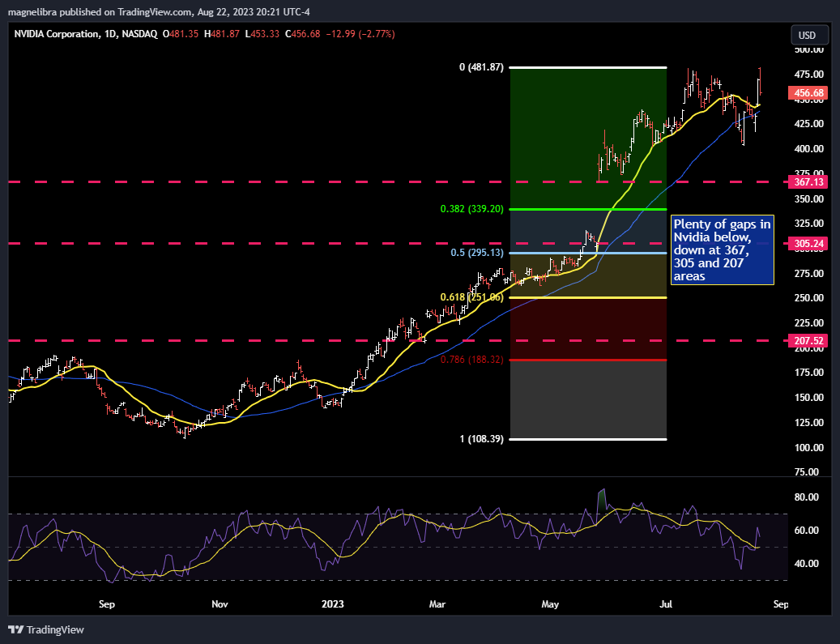Click the 250.00 price axis tick
Image resolution: width=840 pixels, height=644 pixels.
point(809,298)
